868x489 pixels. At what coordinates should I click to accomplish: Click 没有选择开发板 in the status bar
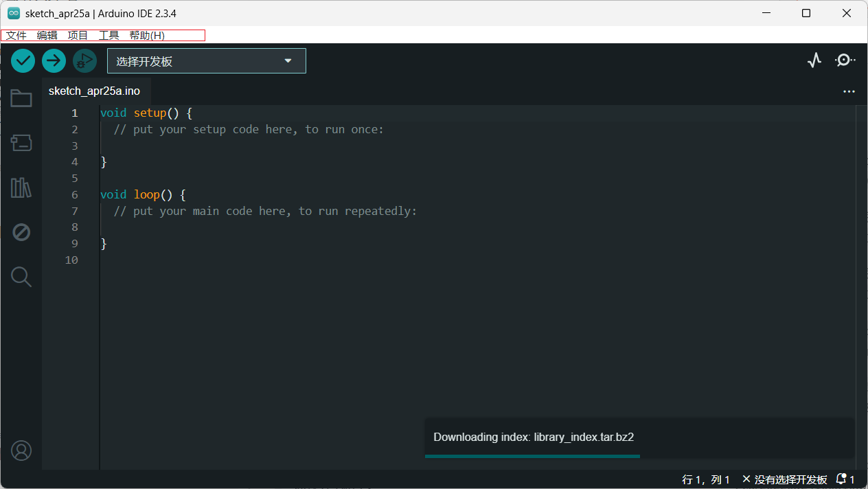[x=785, y=479]
